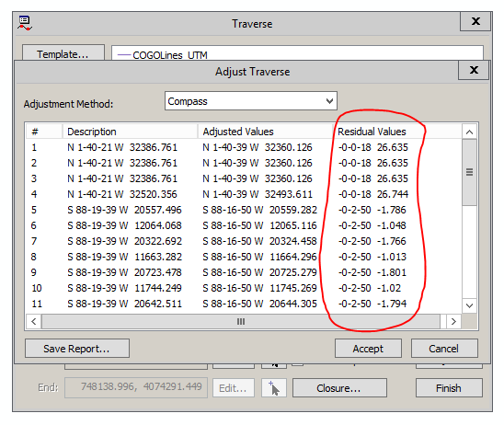504x425 pixels.
Task: Click the End coordinate field
Action: (135, 387)
